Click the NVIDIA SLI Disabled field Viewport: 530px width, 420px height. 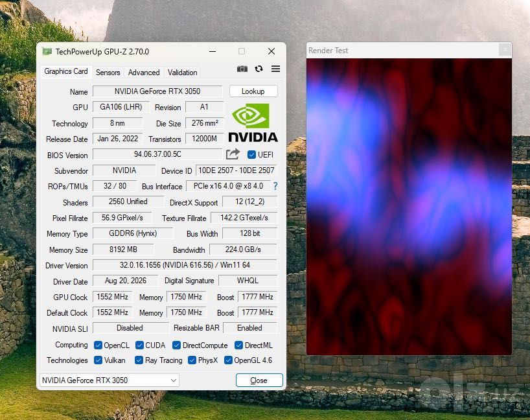coord(130,328)
